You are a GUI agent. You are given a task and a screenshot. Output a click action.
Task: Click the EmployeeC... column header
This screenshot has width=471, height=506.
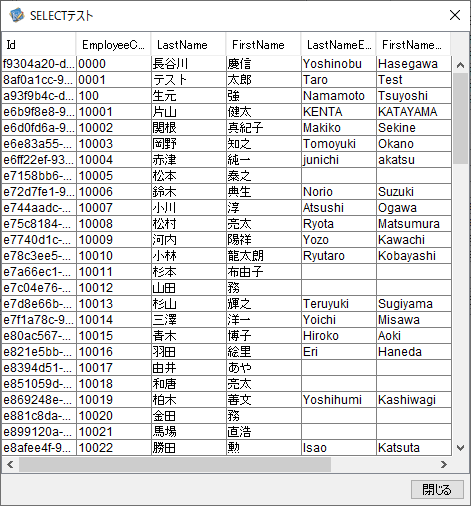point(113,45)
